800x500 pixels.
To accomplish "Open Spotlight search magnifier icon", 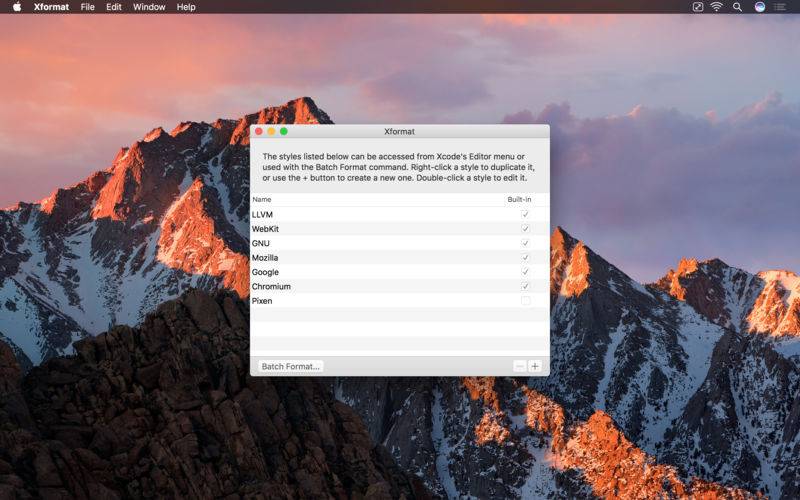I will [x=737, y=7].
